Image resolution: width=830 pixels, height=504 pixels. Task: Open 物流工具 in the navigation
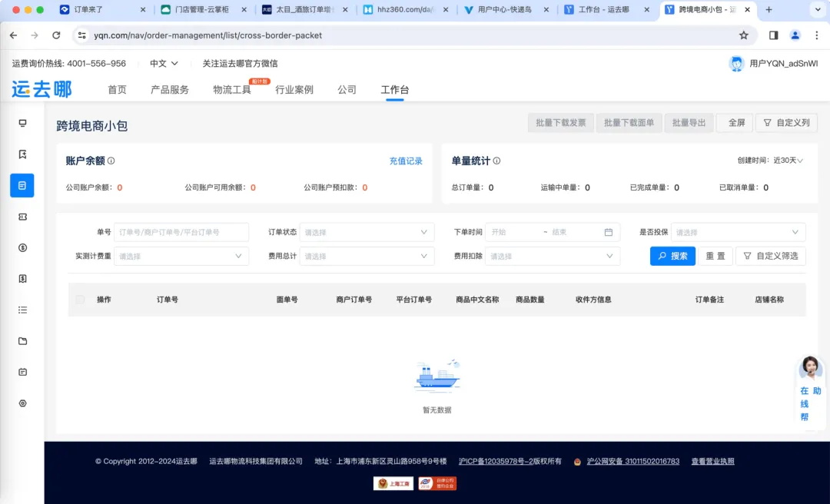(232, 89)
